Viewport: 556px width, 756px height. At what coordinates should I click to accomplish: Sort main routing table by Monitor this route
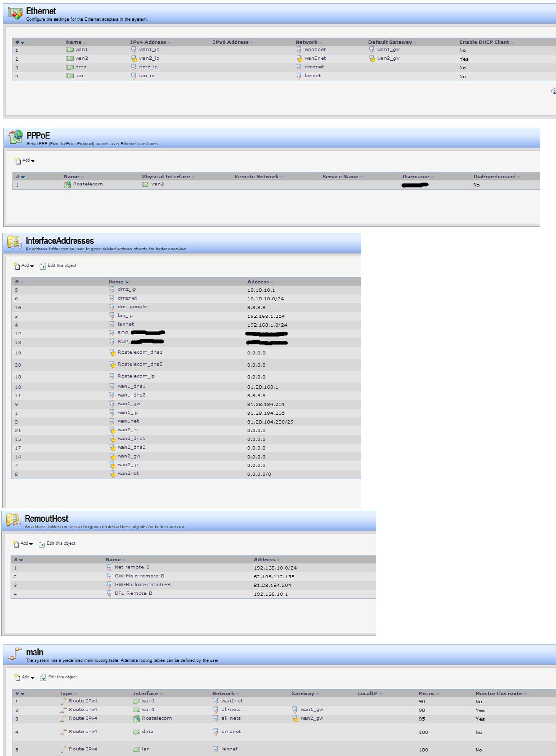[501, 693]
